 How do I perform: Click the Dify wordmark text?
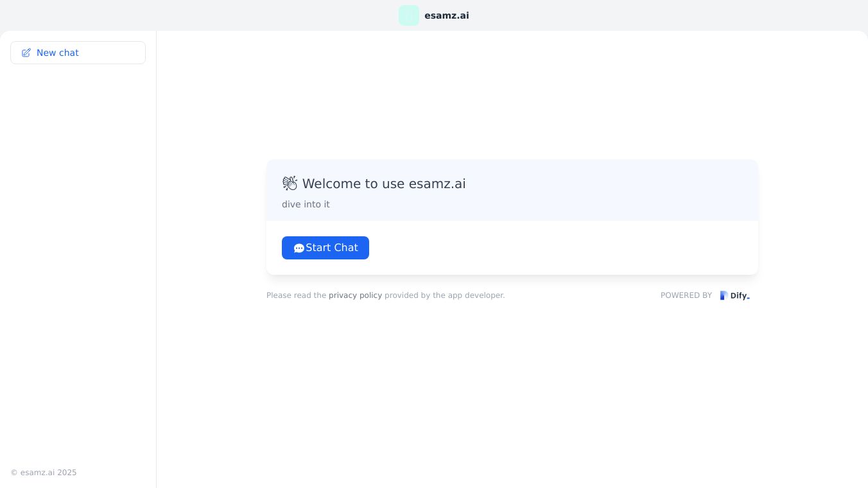pyautogui.click(x=740, y=296)
